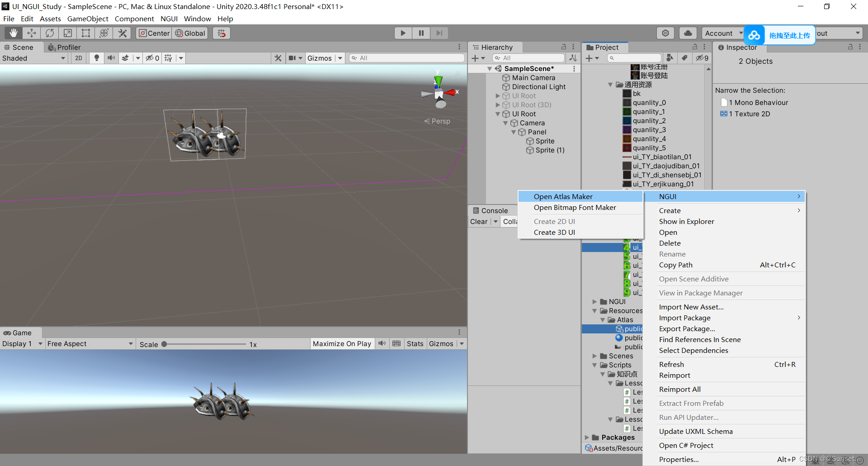Switch to the Console tab
The height and width of the screenshot is (466, 868).
click(x=490, y=210)
